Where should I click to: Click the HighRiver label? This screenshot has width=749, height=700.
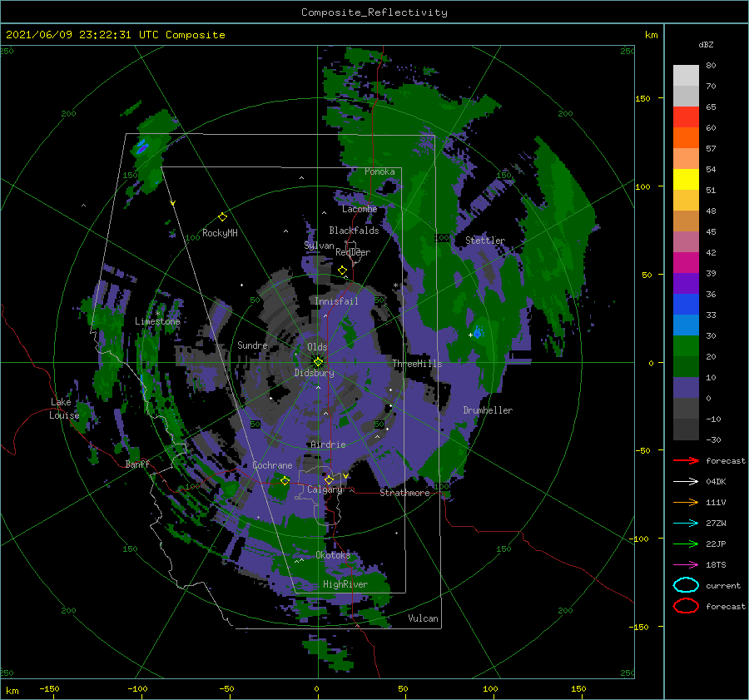click(345, 584)
